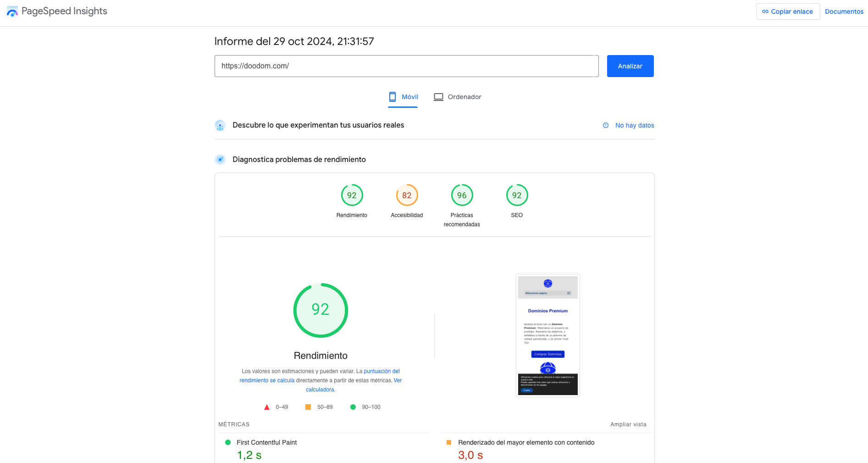Click the Informe del 29 oct 2024 heading

(x=294, y=41)
